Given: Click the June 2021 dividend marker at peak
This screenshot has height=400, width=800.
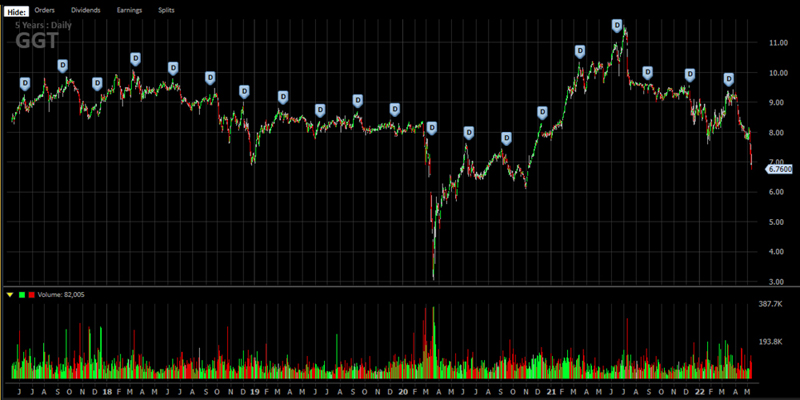Looking at the screenshot, I should (617, 26).
